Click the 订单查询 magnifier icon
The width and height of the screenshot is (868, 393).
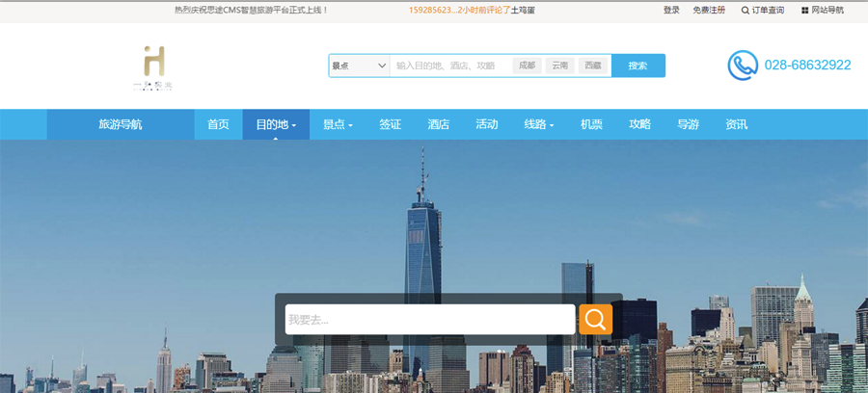[745, 11]
